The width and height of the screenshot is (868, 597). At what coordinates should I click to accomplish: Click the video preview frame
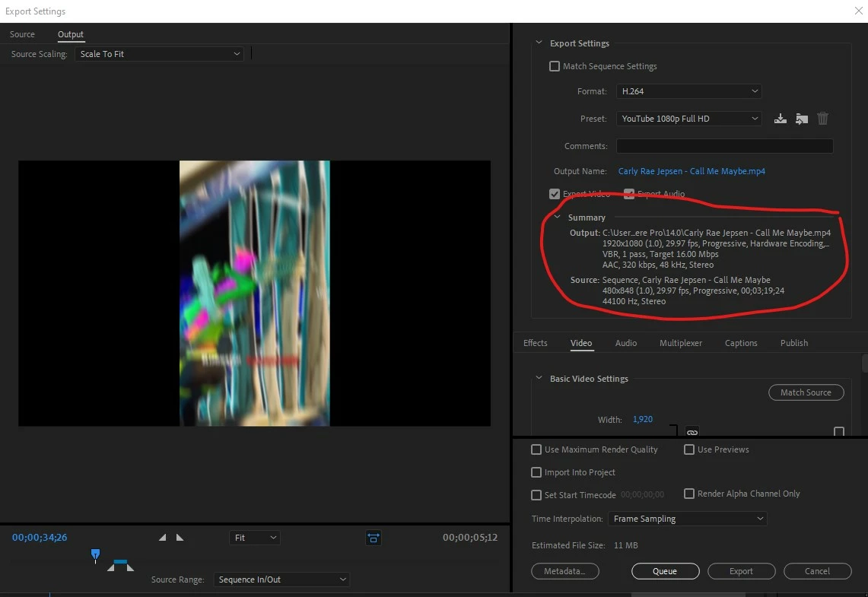254,294
